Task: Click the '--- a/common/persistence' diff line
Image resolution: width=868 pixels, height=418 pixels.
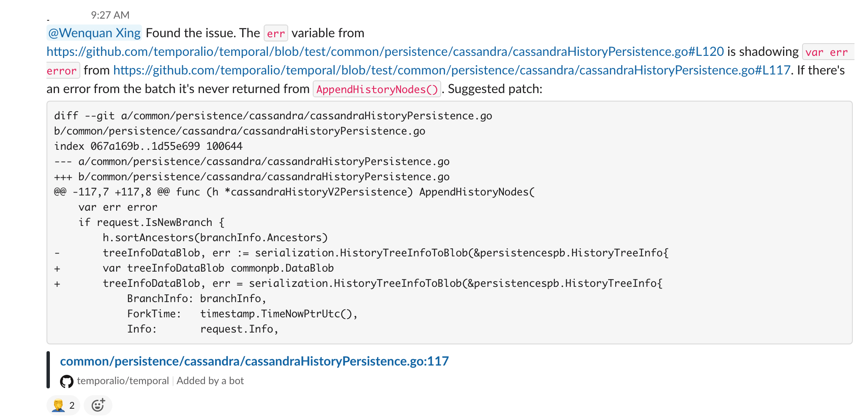Action: (252, 162)
